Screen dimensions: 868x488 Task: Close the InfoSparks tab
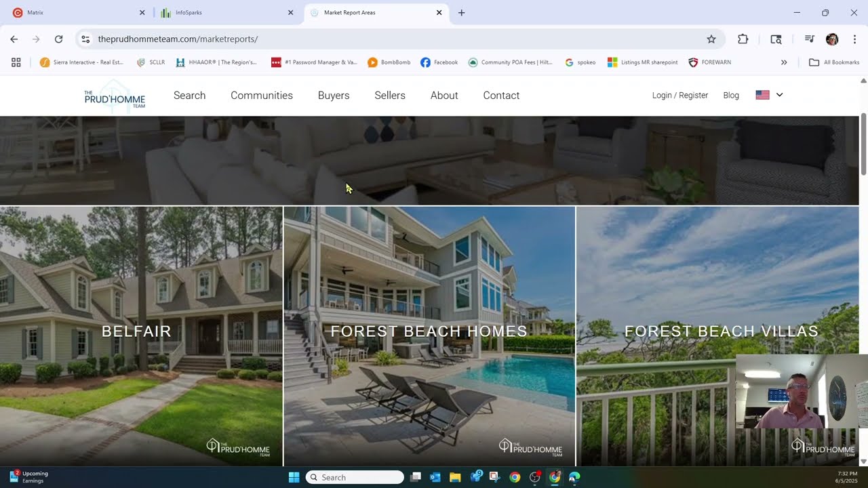click(x=290, y=12)
